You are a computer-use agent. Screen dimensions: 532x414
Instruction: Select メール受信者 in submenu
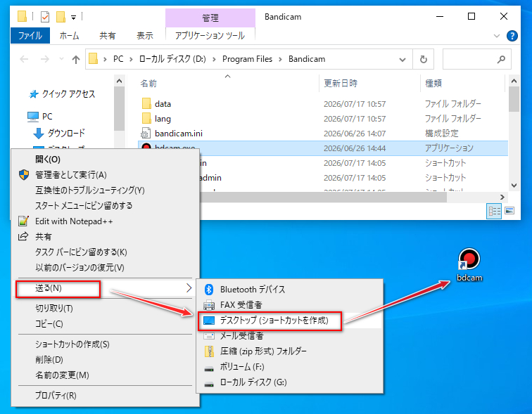(289, 336)
